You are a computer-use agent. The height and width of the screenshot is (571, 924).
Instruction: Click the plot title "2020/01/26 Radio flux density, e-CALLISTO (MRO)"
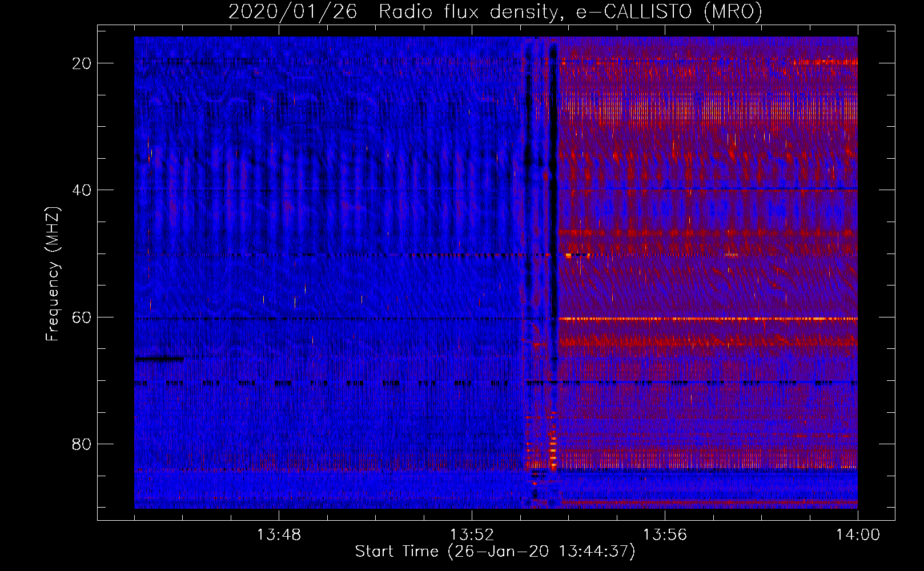(x=495, y=11)
